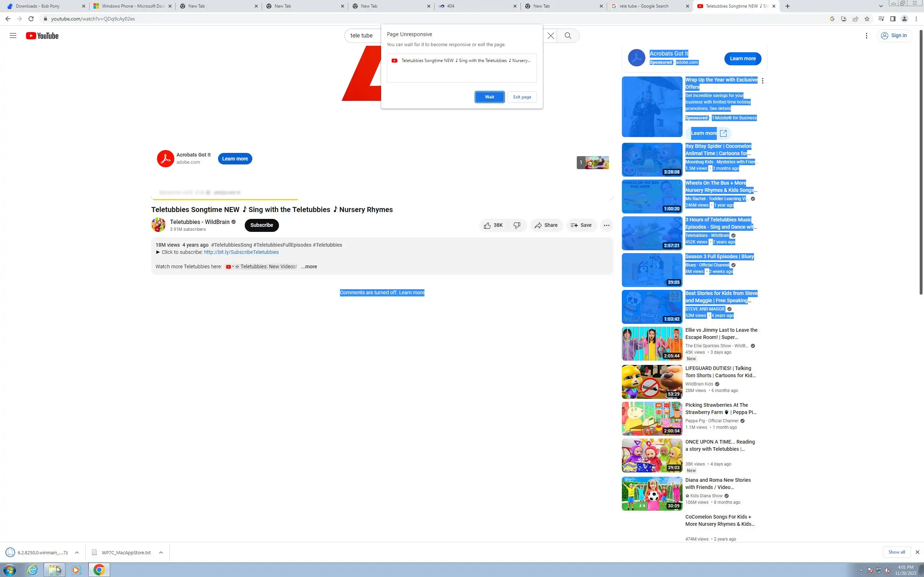Open YouTube settings three-dot menu

(866, 35)
